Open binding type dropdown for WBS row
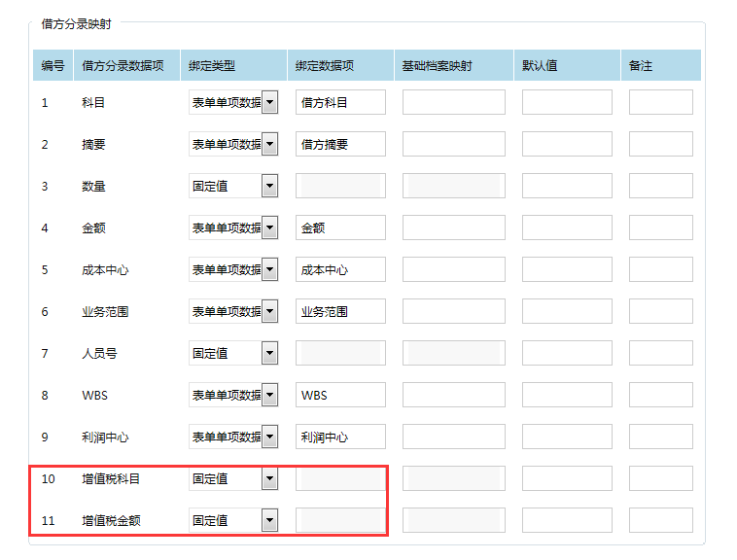 pyautogui.click(x=269, y=395)
